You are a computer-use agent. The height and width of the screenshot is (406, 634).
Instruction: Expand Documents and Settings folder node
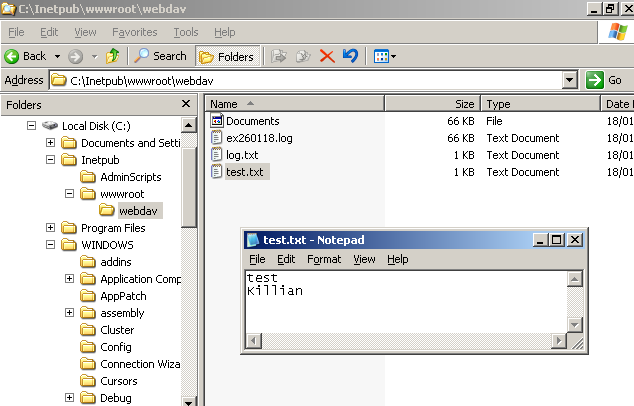coord(50,142)
